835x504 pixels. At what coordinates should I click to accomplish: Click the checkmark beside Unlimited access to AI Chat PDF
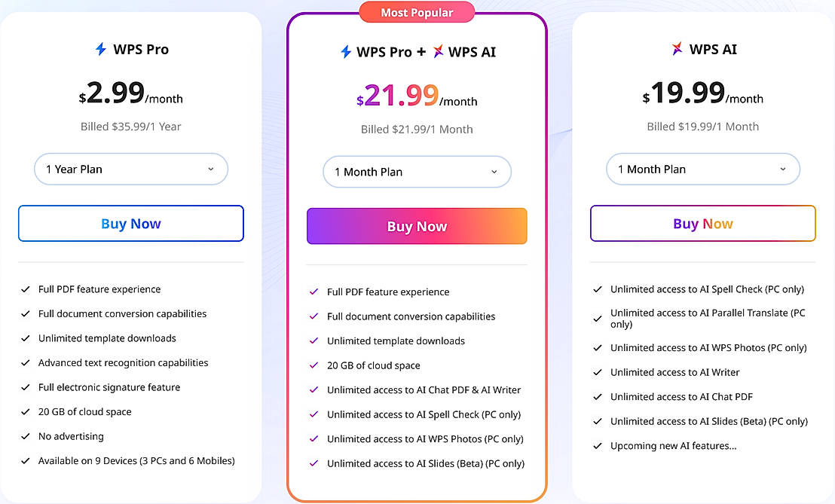598,397
